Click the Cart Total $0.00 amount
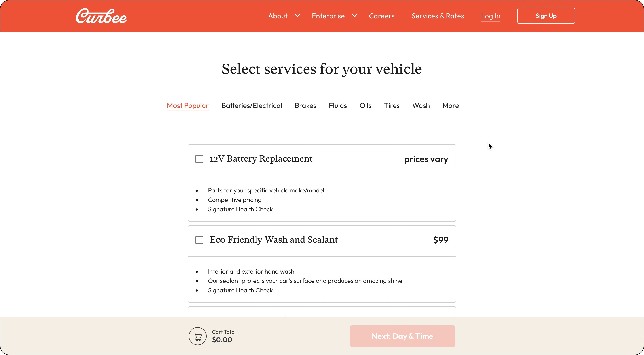Image resolution: width=644 pixels, height=355 pixels. pyautogui.click(x=222, y=340)
